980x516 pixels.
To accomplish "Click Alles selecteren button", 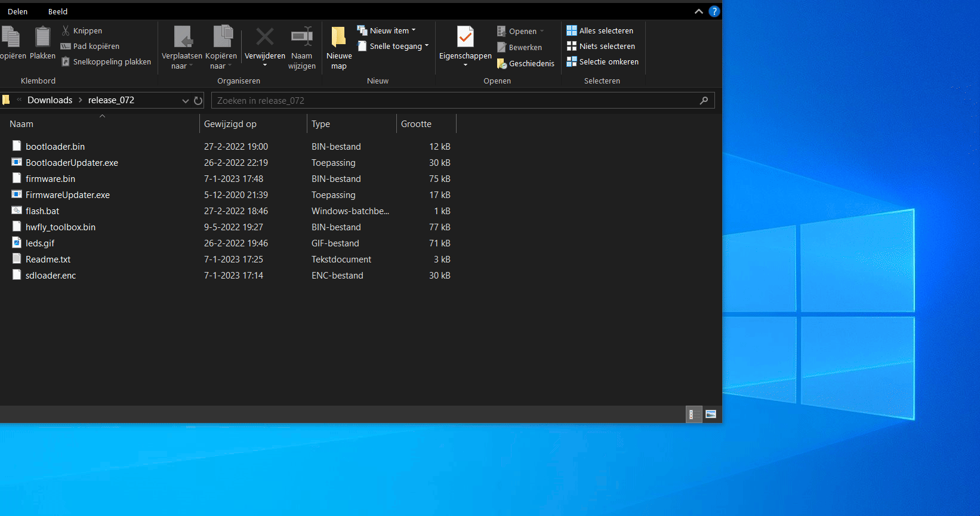I will tap(600, 30).
